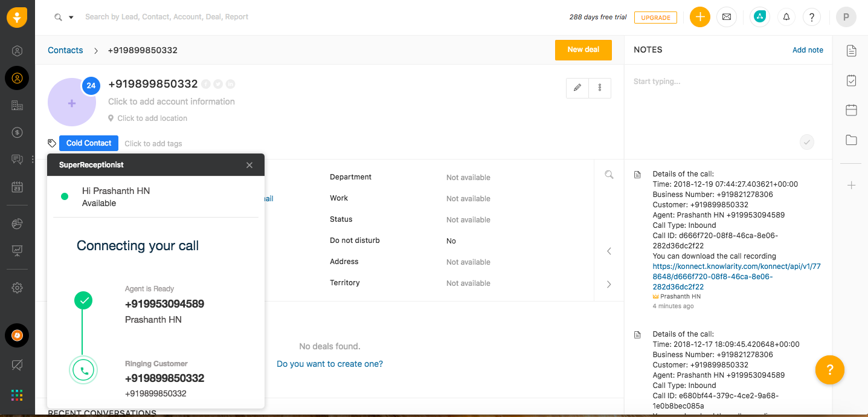Click to add tags field

click(x=153, y=144)
